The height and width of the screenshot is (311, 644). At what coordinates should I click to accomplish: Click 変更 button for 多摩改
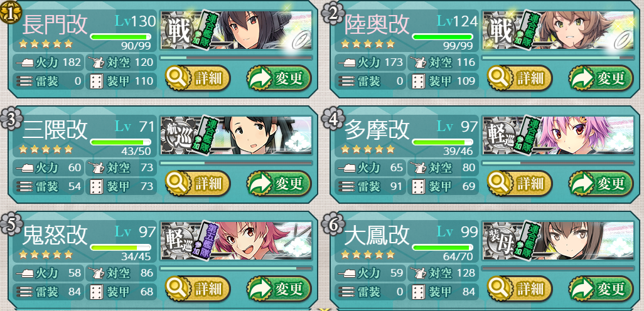pos(601,183)
